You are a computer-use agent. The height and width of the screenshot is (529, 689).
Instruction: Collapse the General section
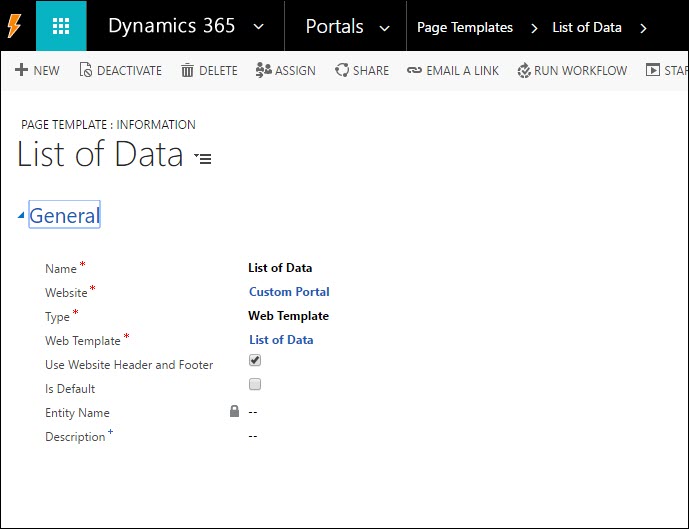(21, 216)
